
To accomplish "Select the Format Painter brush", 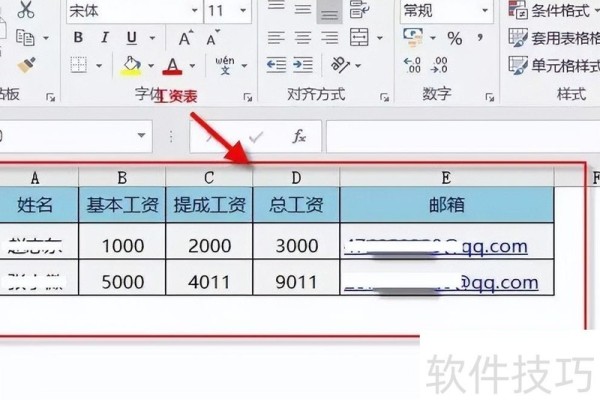I will tap(26, 65).
